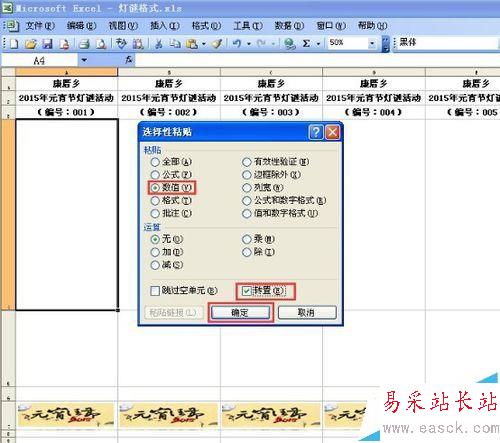Click the first lantern festival banner image

[x=65, y=415]
